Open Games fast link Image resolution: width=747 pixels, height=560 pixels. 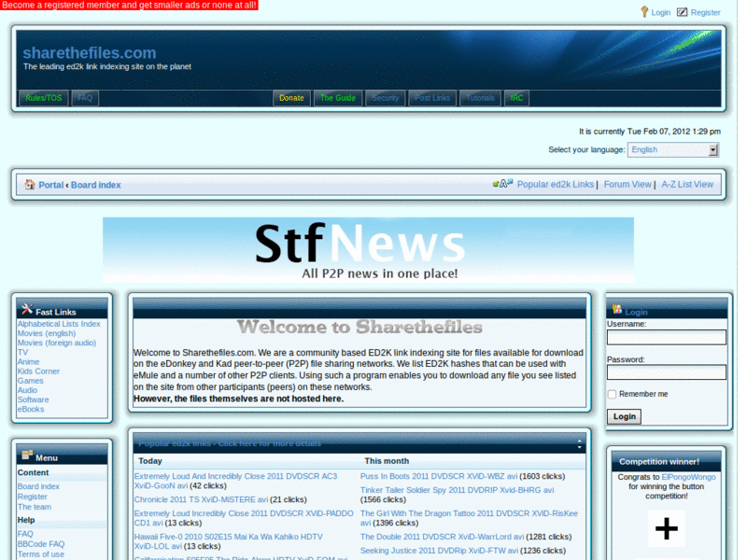31,381
